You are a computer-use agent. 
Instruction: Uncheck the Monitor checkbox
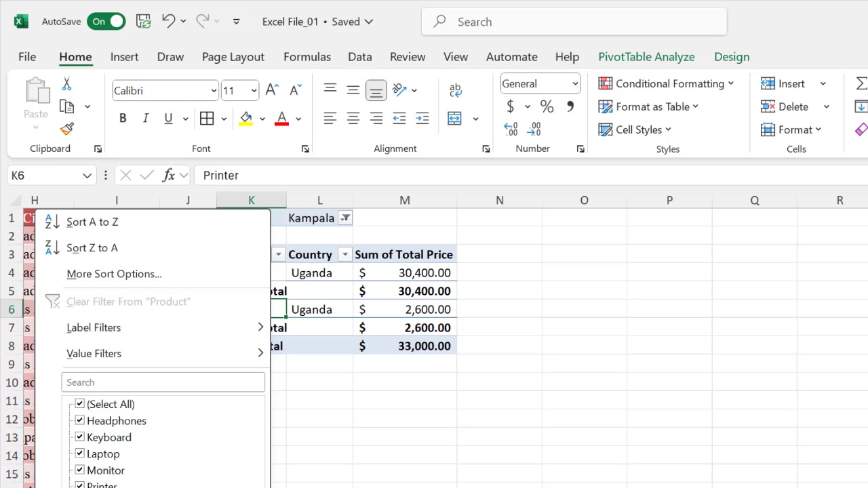79,470
